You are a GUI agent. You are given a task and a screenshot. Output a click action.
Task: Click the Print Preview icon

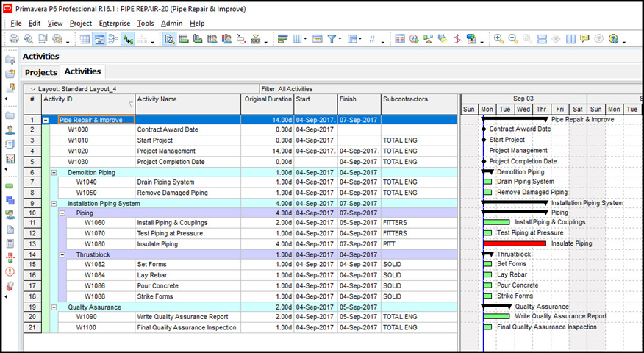(27, 39)
